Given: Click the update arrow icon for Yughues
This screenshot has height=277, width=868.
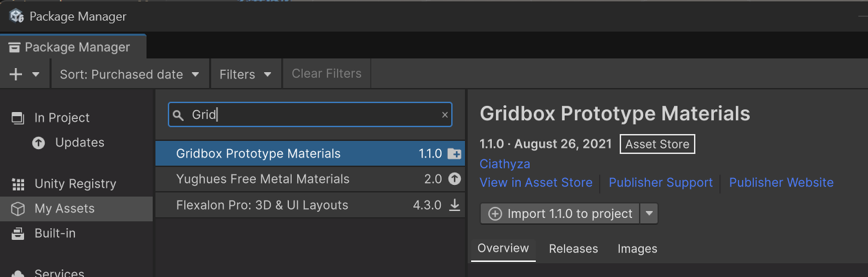Looking at the screenshot, I should click(454, 179).
